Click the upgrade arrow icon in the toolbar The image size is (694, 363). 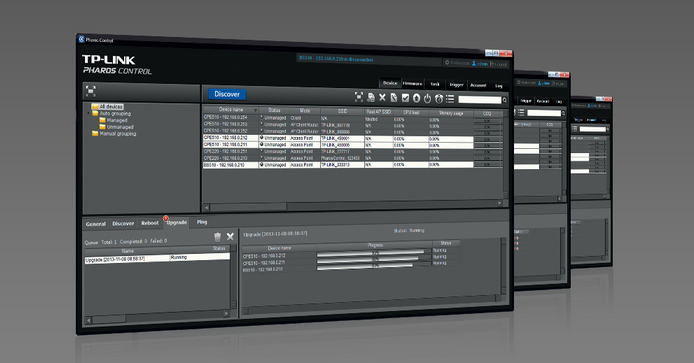(x=416, y=98)
